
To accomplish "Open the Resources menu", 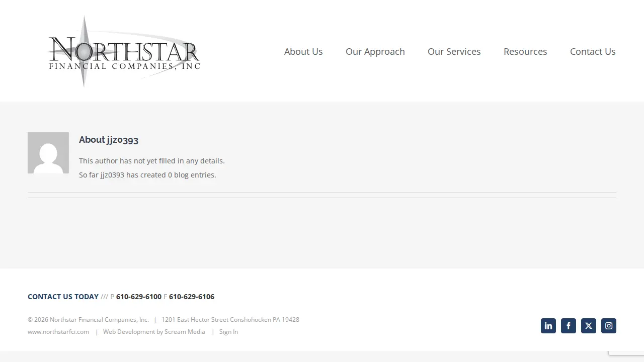I will 525,52.
